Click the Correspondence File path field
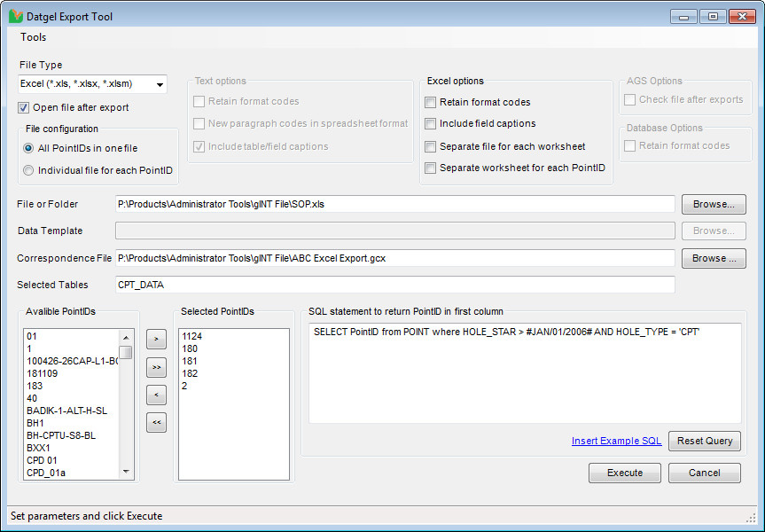 pyautogui.click(x=395, y=258)
